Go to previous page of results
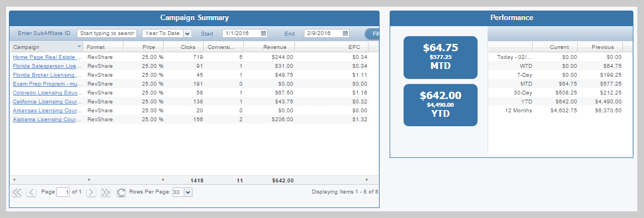Screen dimensions: 644x218 coord(31,192)
